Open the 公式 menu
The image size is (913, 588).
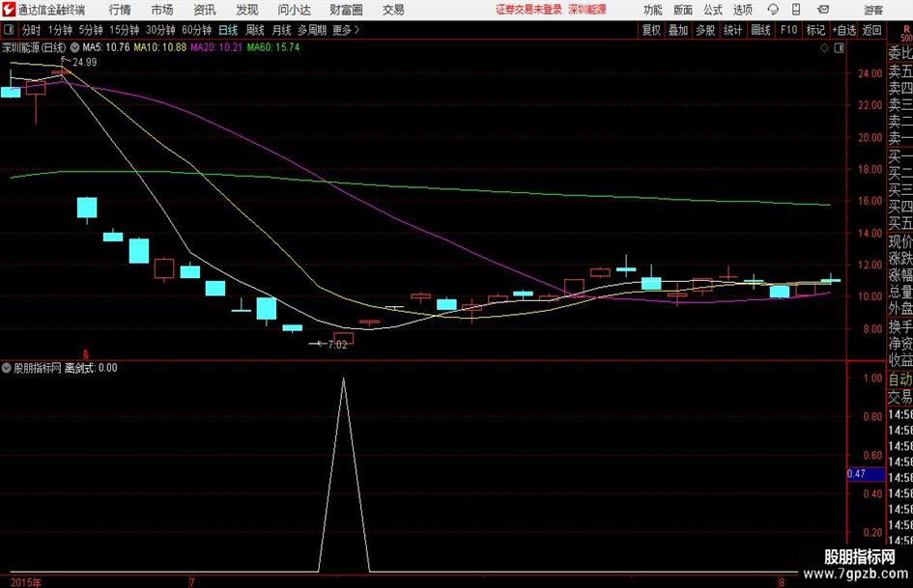pyautogui.click(x=713, y=10)
